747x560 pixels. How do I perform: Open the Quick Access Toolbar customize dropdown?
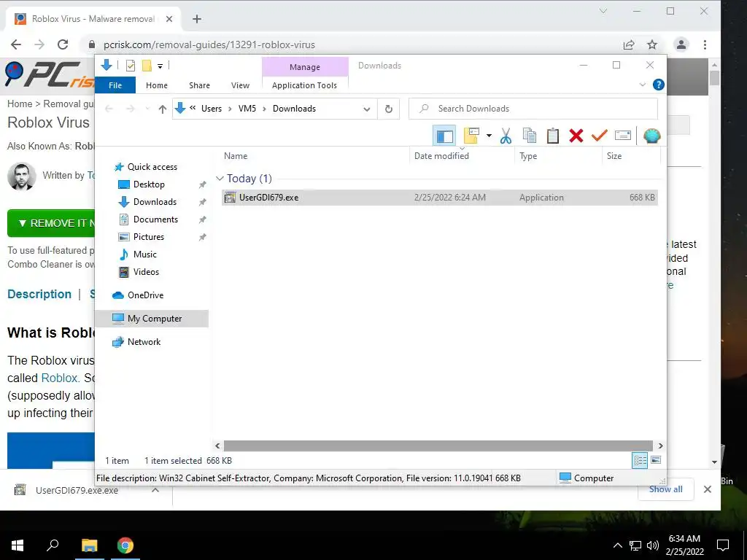point(160,66)
